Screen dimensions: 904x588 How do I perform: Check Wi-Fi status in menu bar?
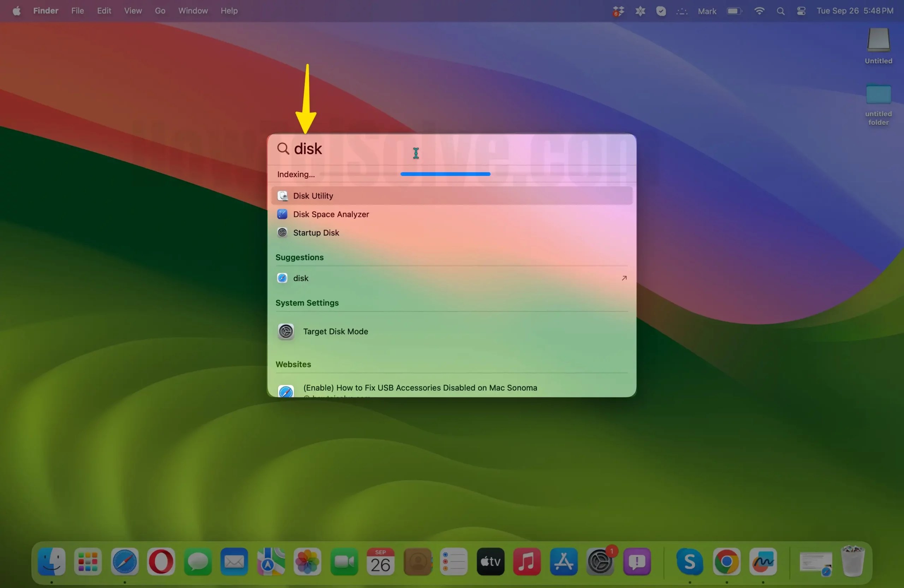759,11
